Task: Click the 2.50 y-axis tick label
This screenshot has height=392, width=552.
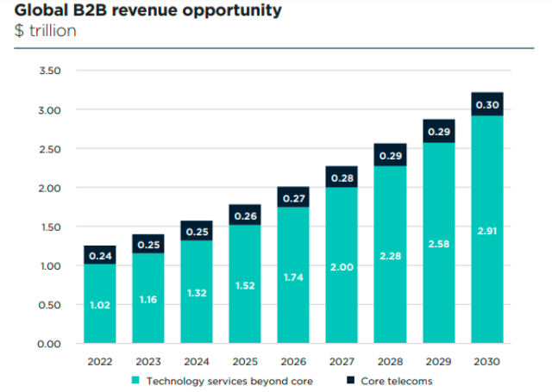Action: coord(50,149)
